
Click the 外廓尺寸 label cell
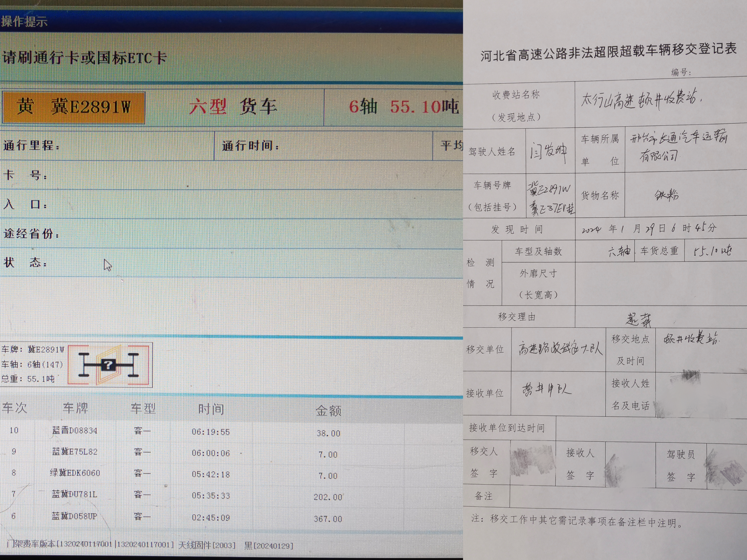click(x=538, y=284)
